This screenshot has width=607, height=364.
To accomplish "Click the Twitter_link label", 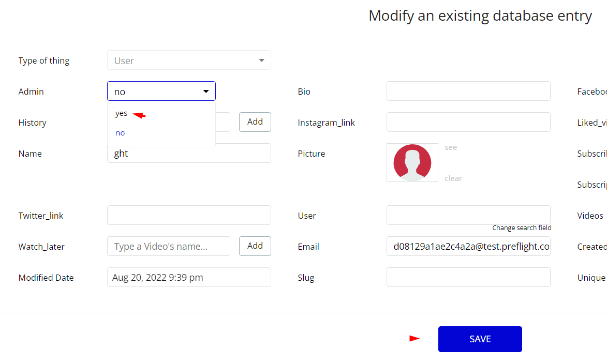I will [x=41, y=216].
